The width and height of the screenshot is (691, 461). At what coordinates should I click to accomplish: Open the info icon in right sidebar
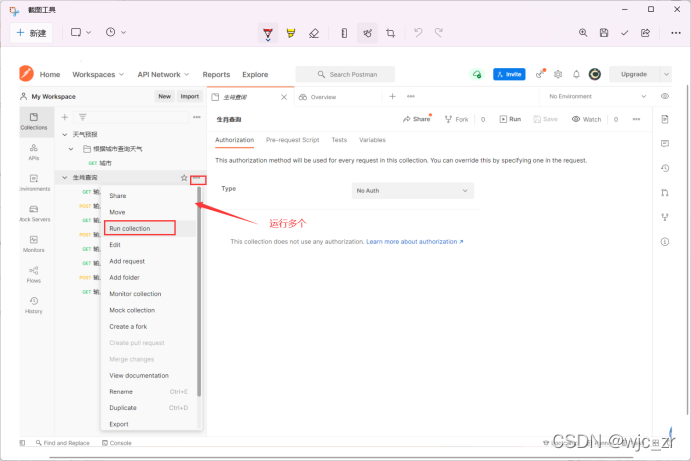665,242
